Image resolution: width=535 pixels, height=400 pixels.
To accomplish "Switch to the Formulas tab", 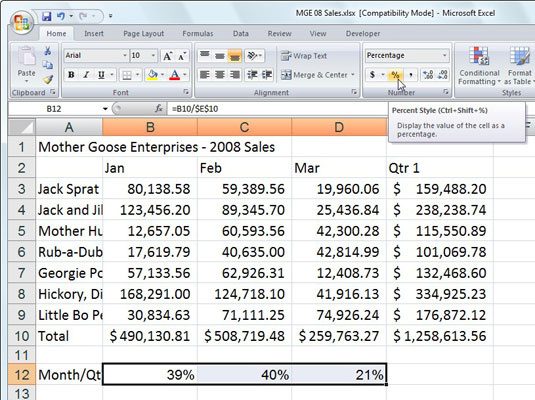I will point(198,33).
